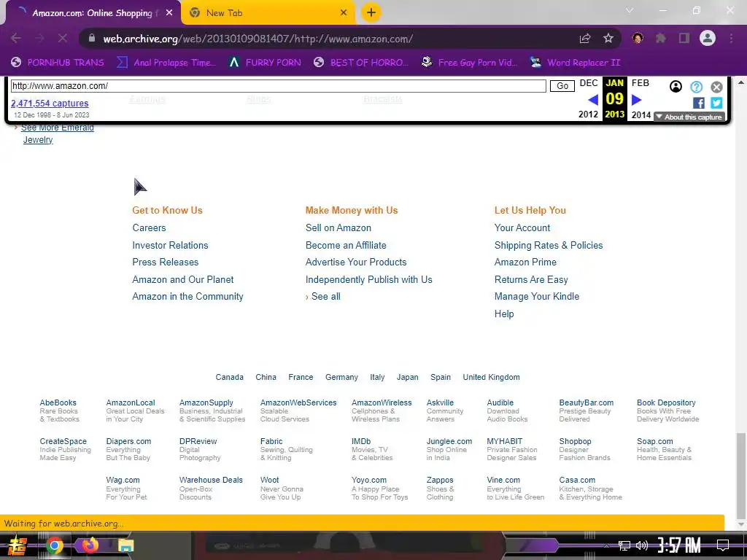This screenshot has height=560, width=747.
Task: Open Wayback help question mark icon
Action: point(697,87)
